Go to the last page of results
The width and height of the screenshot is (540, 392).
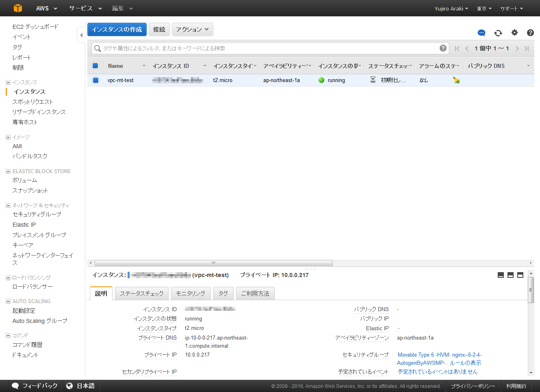tap(527, 48)
